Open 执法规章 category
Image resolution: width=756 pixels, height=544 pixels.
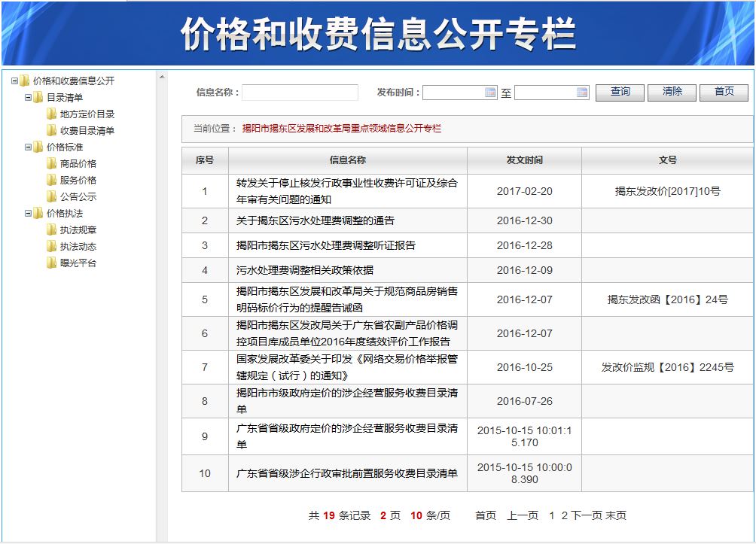[78, 229]
